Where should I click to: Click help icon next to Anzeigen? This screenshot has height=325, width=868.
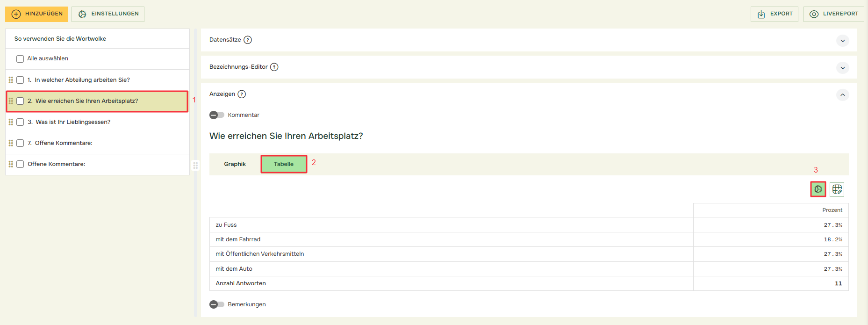point(242,94)
